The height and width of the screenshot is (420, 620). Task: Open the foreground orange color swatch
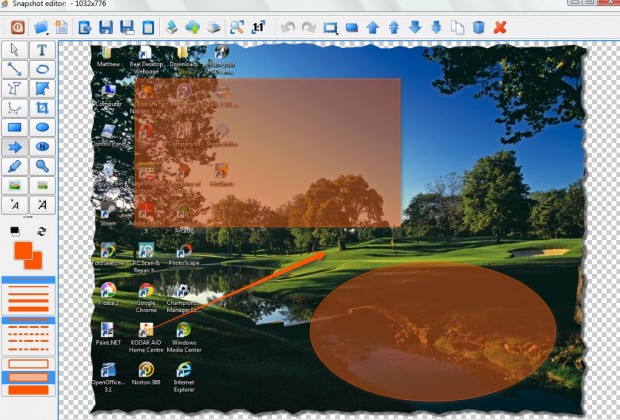coord(23,250)
